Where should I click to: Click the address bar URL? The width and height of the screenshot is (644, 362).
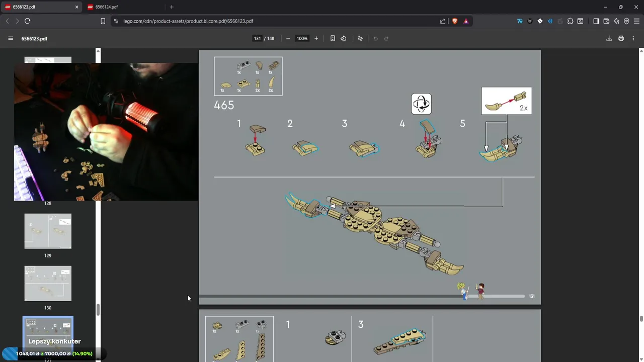tap(188, 21)
